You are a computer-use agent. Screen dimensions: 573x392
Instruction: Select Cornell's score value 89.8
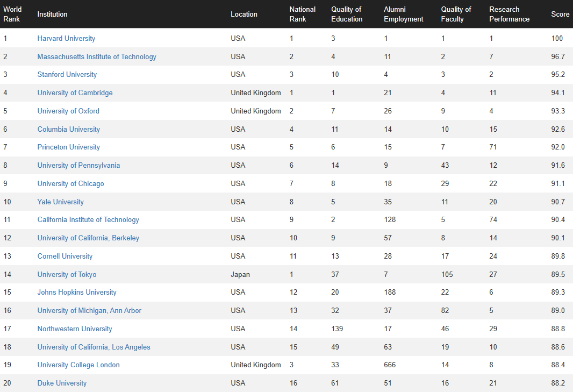pos(558,256)
